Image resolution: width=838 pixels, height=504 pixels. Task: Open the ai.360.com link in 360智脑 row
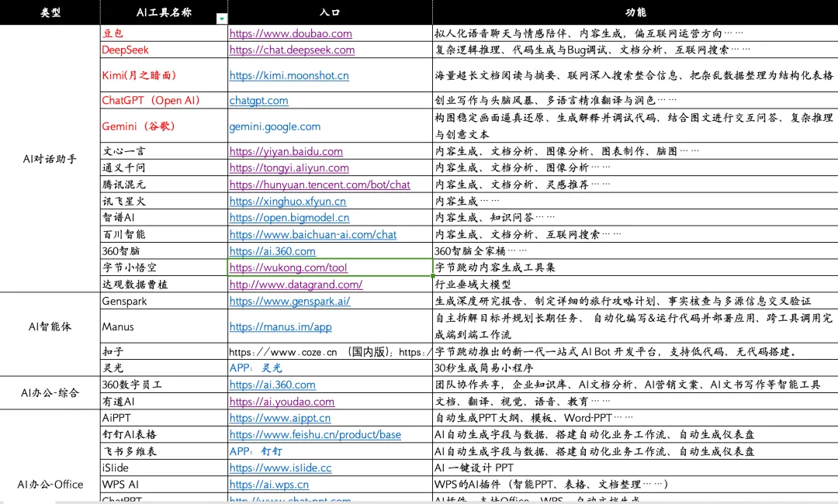tap(272, 251)
